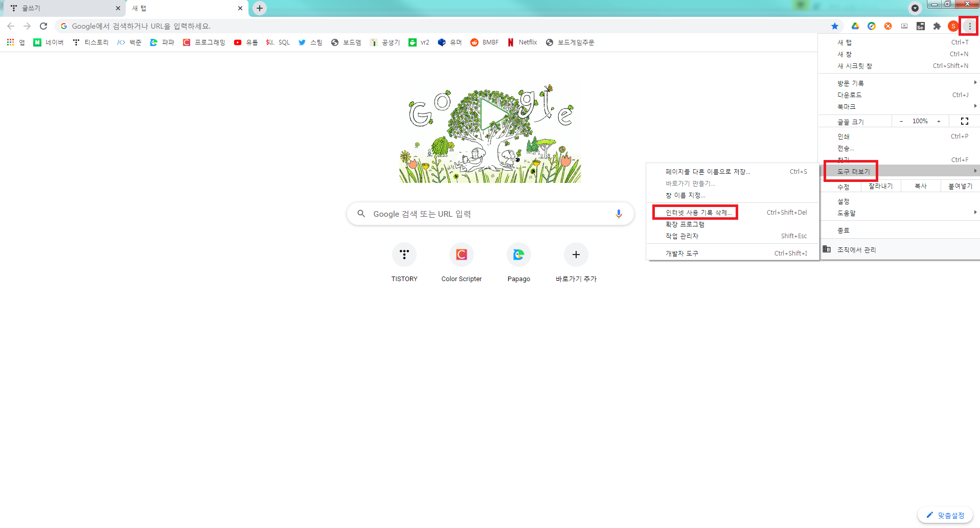The width and height of the screenshot is (980, 528).
Task: Choose 페이지를 다른 이름으로 저장...
Action: tap(733, 172)
